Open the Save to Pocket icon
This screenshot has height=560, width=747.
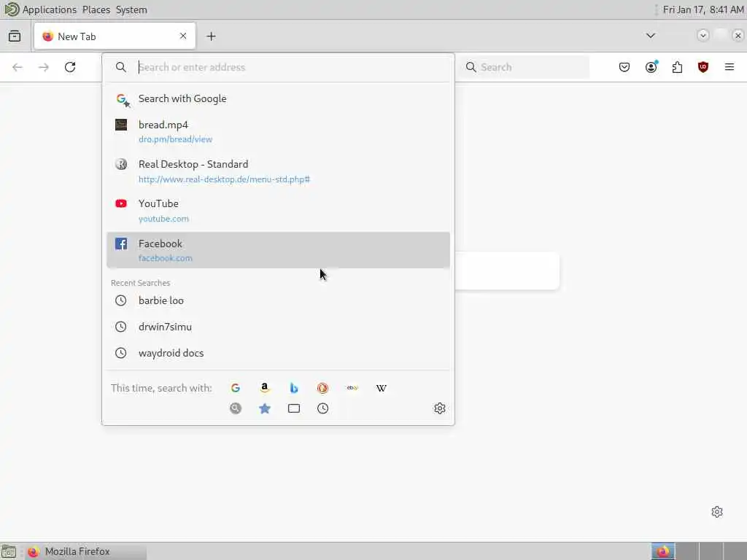point(624,67)
